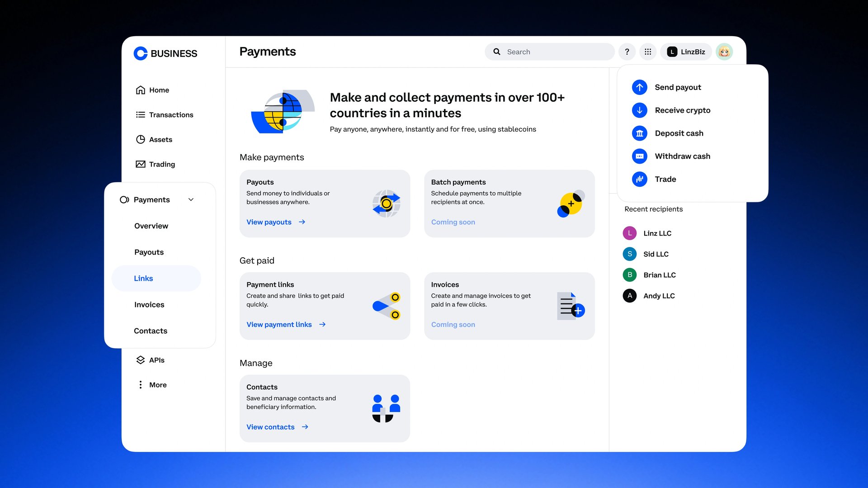Image resolution: width=868 pixels, height=488 pixels.
Task: Click the View payment links link
Action: pyautogui.click(x=279, y=324)
